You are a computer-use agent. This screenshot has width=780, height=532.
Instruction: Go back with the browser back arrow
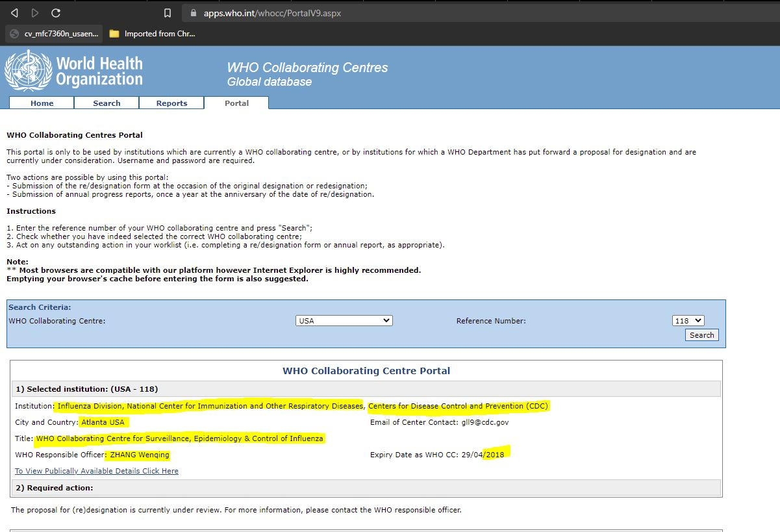(14, 13)
